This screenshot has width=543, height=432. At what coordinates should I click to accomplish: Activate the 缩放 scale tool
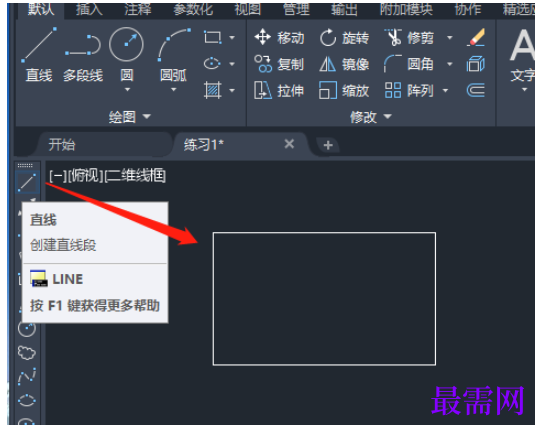tap(344, 91)
